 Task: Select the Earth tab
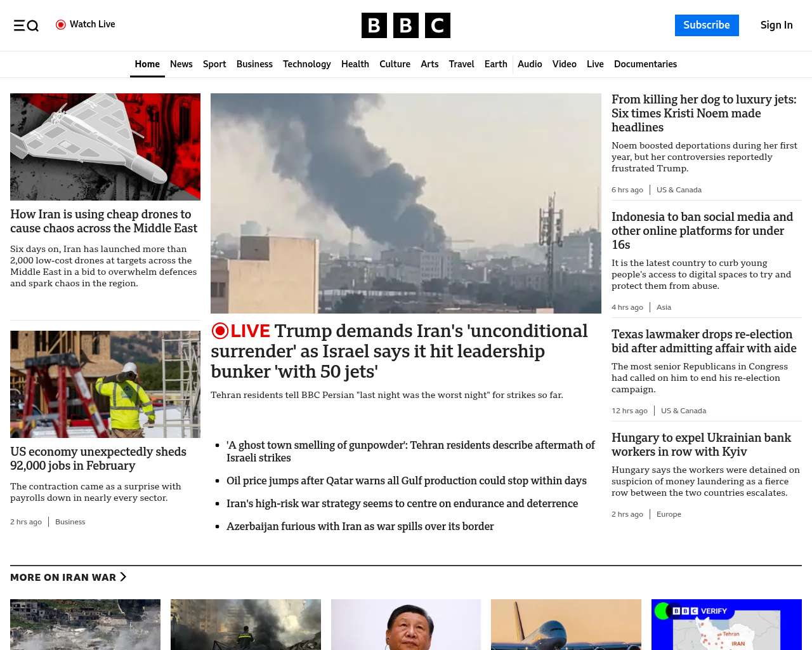[x=495, y=64]
